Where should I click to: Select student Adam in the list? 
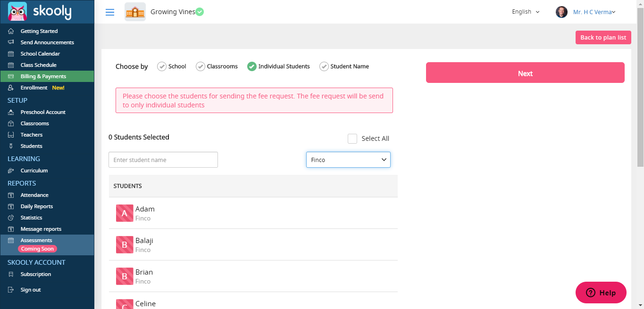253,213
